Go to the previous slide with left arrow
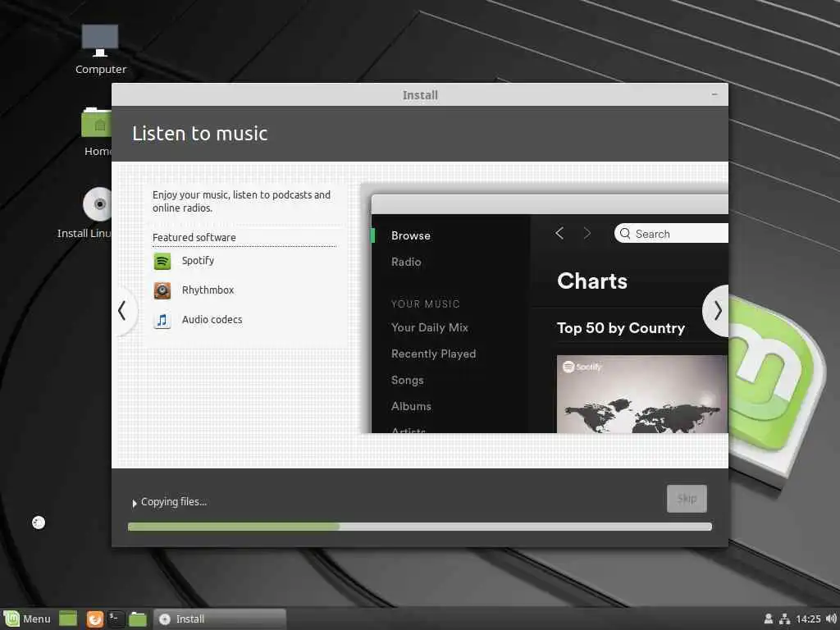Image resolution: width=840 pixels, height=630 pixels. click(122, 311)
